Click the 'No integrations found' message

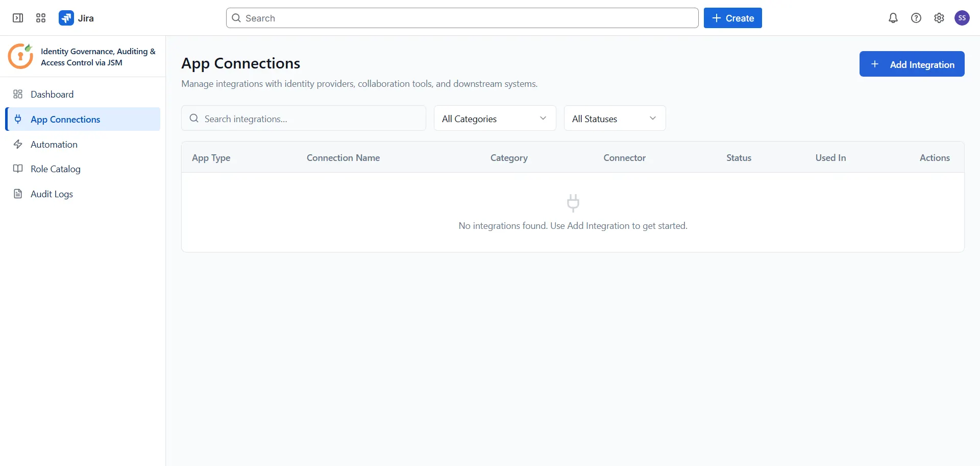click(573, 226)
